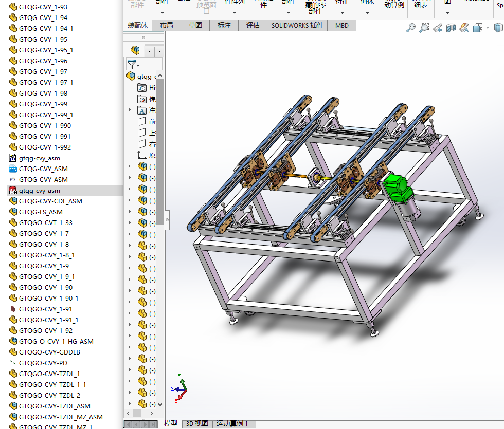Select the Annotations (注) folder icon
This screenshot has width=504, height=429.
pyautogui.click(x=142, y=110)
